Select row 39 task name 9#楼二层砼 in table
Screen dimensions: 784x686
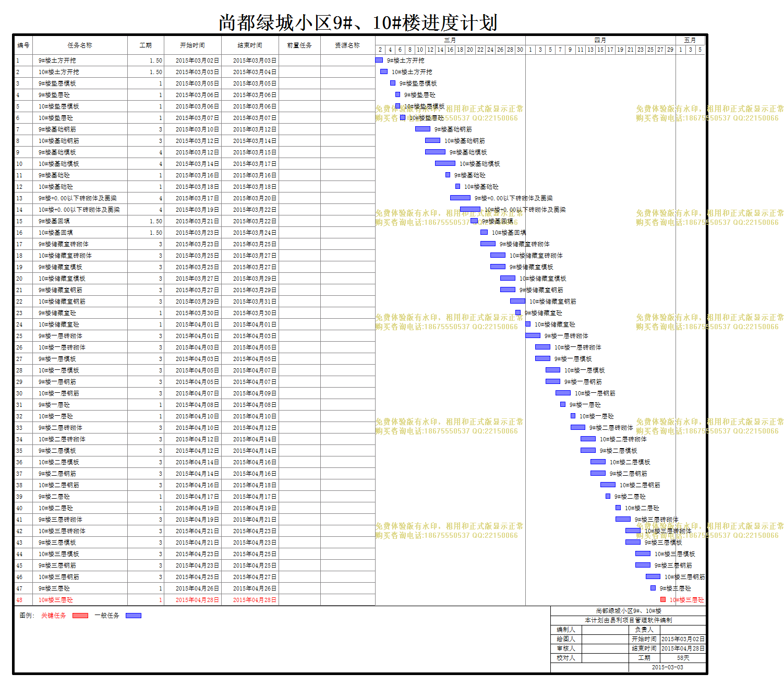54,497
